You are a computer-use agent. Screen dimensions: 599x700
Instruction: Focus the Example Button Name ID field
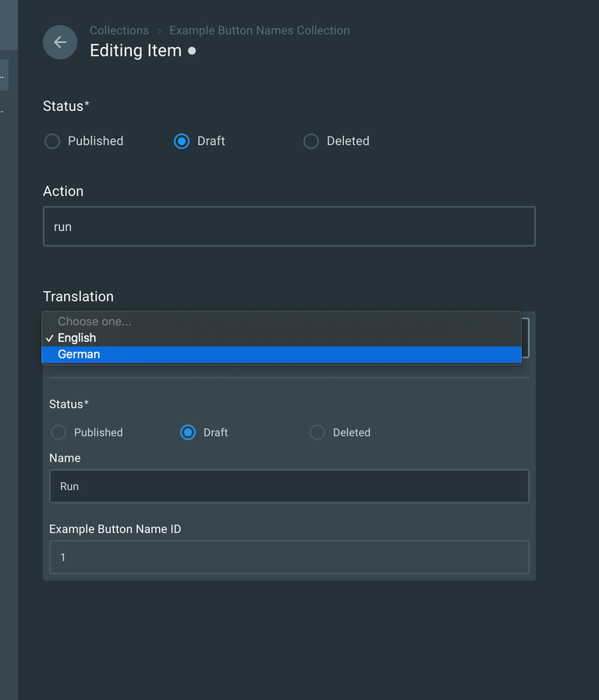[x=289, y=557]
